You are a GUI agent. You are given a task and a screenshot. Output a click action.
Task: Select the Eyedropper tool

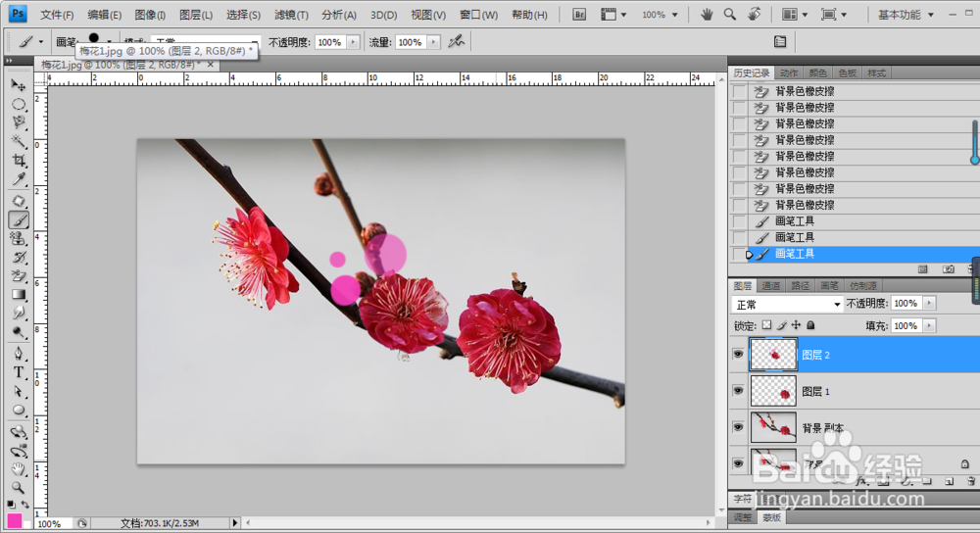(19, 180)
